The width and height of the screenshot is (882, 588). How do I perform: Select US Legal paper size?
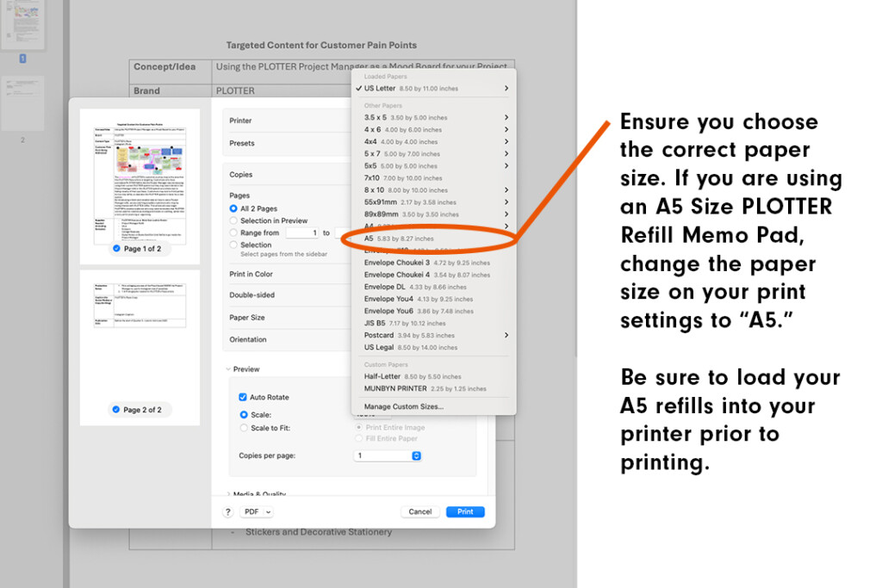tap(433, 348)
